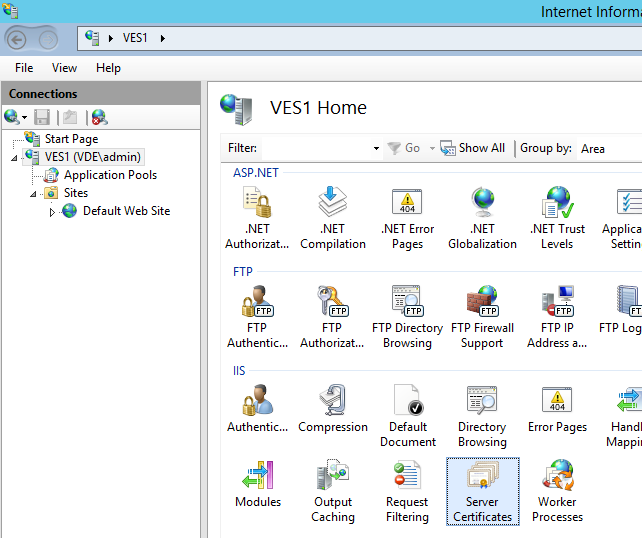Open FTP Authorization rules
The image size is (642, 538).
pos(332,316)
